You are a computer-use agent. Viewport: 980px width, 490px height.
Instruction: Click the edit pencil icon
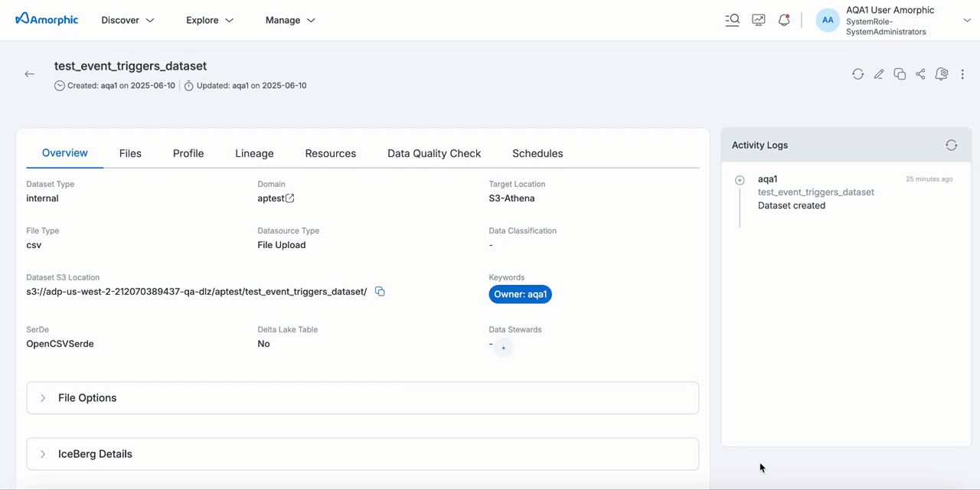(879, 74)
